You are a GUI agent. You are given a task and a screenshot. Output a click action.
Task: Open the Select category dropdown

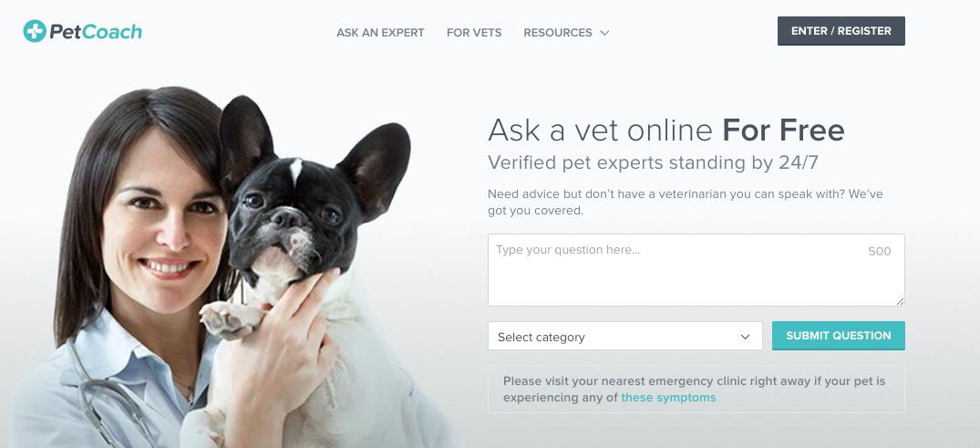point(625,336)
